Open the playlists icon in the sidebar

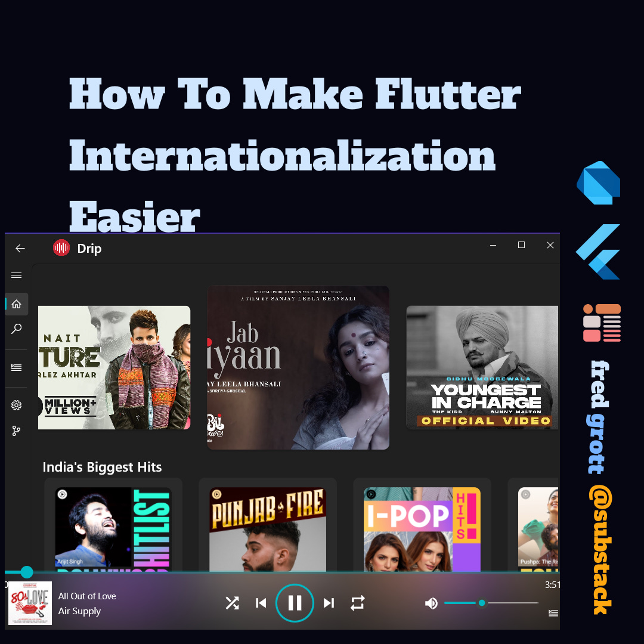point(16,367)
